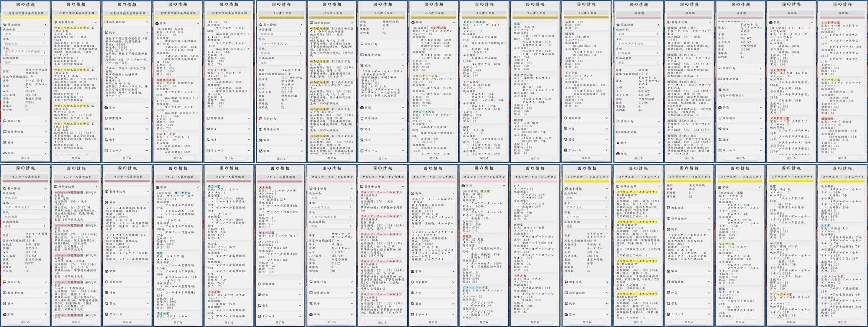Click the shield icon of メリヴェザー・セキュリティ's 国家特性 row
Image resolution: width=868 pixels, height=327 pixels.
coord(669,282)
